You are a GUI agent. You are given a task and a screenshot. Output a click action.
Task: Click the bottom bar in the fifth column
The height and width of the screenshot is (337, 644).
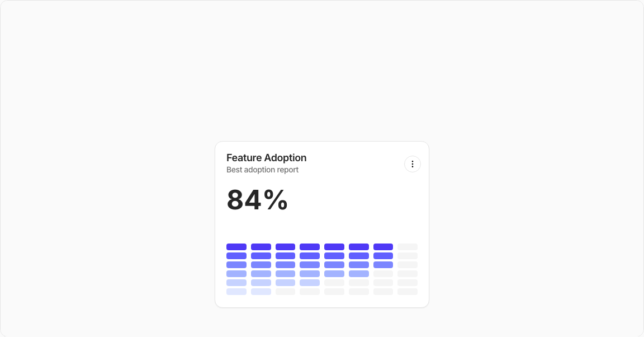334,292
